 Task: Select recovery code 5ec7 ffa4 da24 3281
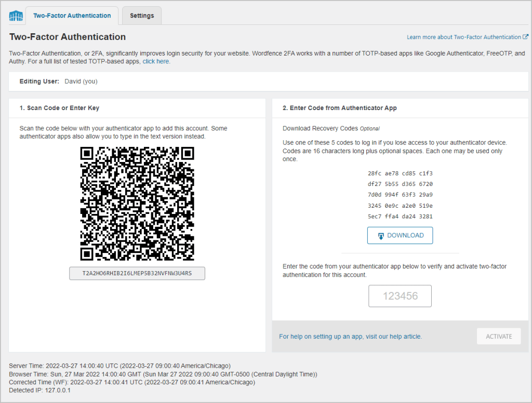[x=400, y=217]
